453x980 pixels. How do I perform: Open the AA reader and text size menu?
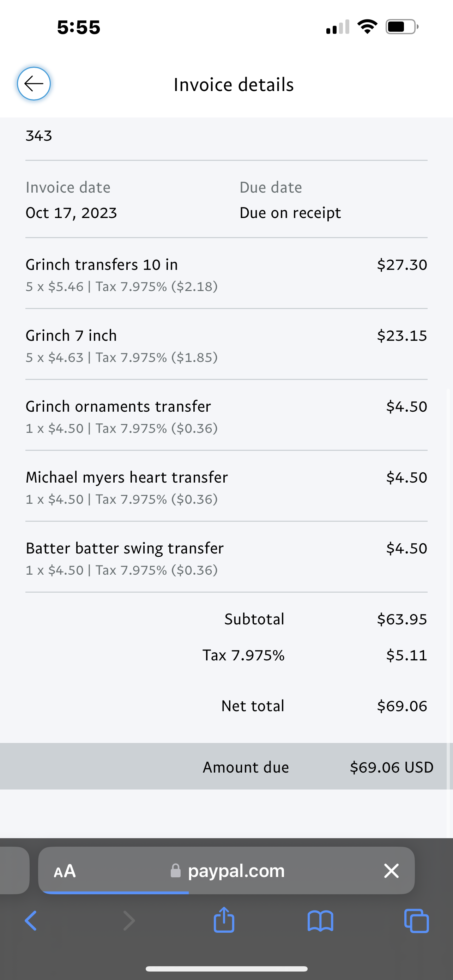65,870
